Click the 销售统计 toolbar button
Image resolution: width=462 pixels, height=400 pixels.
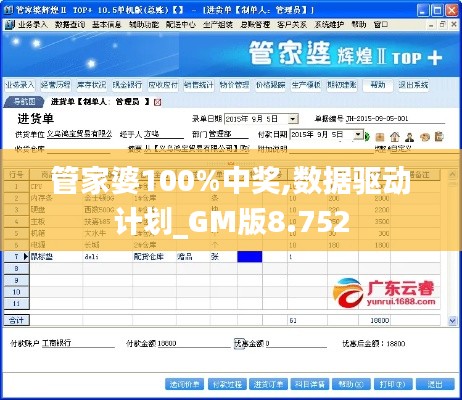pyautogui.click(x=199, y=85)
